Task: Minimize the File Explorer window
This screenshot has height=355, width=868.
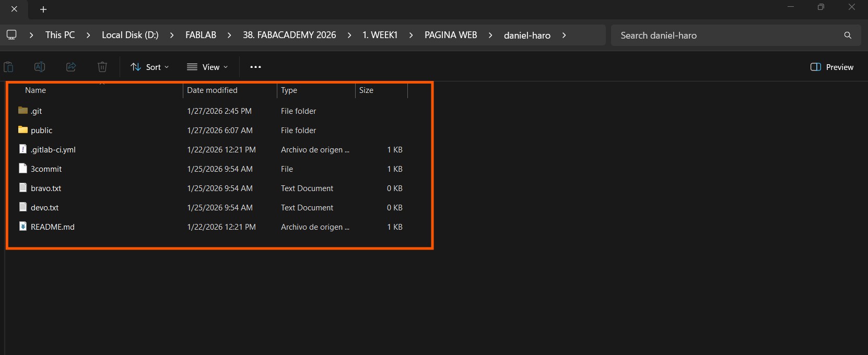Action: click(791, 7)
